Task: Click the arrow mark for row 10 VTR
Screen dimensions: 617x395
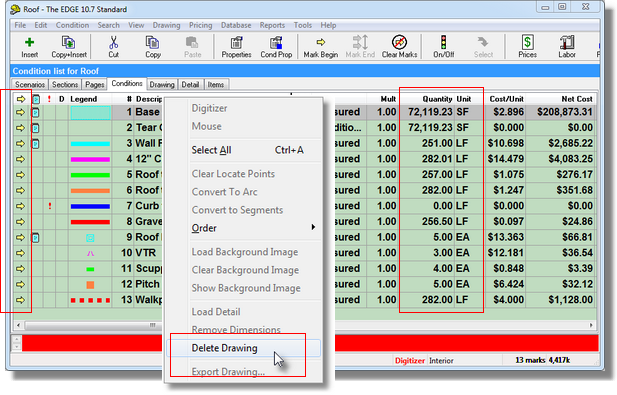Action: click(20, 253)
